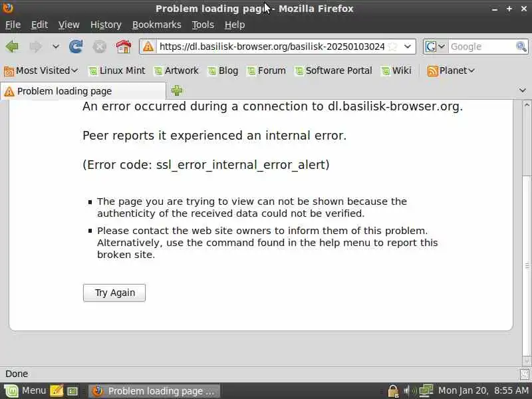Click the Try Again button
Screen dimensions: 532x399
click(114, 293)
